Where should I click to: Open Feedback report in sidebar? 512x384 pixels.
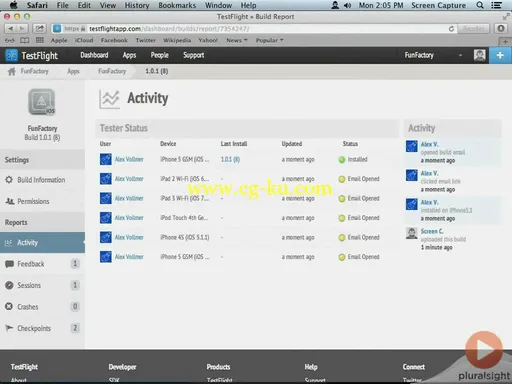coord(42,264)
